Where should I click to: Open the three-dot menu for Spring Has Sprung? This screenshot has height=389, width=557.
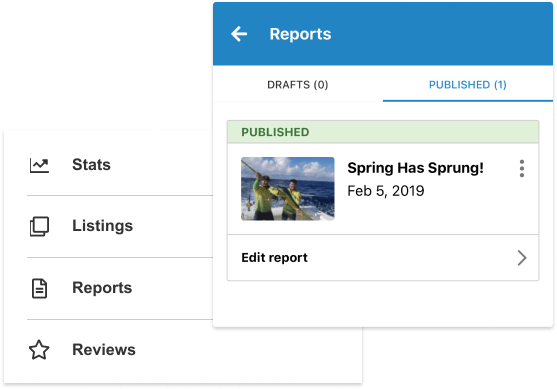pos(521,168)
